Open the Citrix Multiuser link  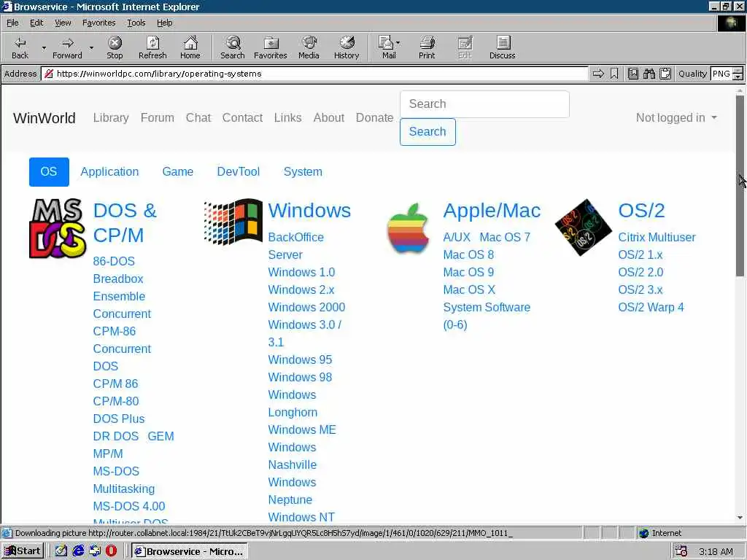click(x=657, y=237)
